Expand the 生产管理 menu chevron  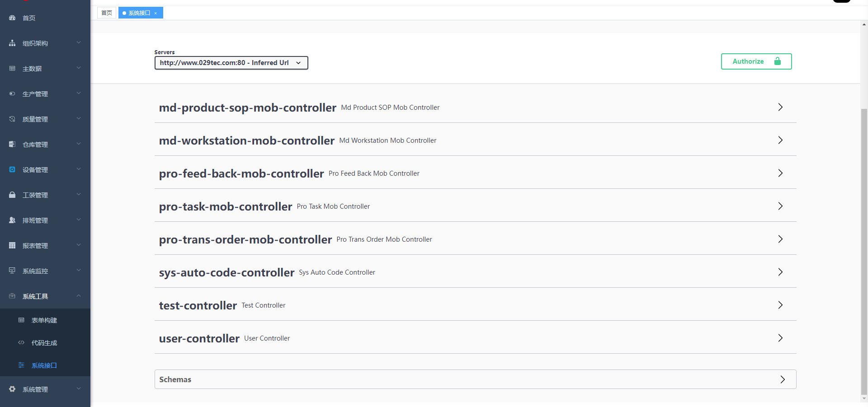(79, 94)
